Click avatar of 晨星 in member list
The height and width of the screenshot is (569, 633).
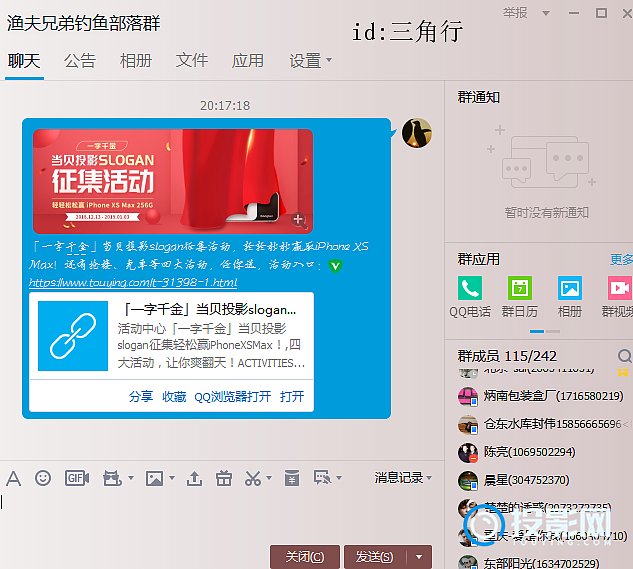click(x=468, y=481)
